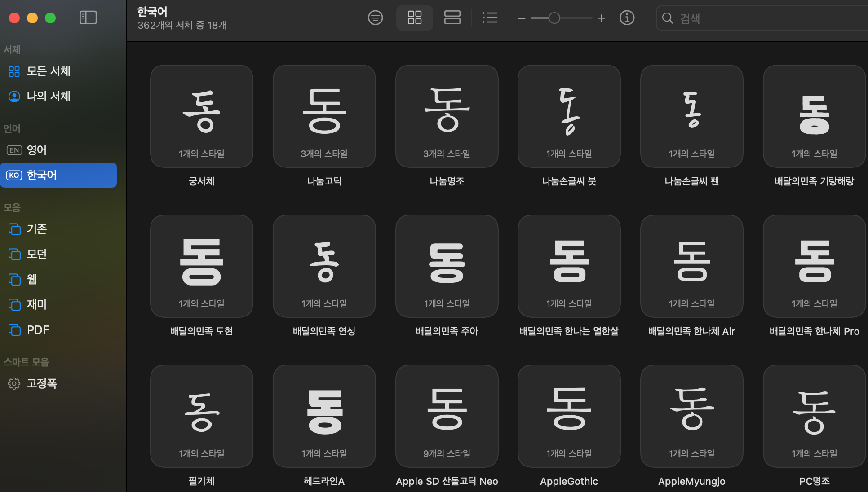Select 모든 서체 in sidebar

click(49, 71)
